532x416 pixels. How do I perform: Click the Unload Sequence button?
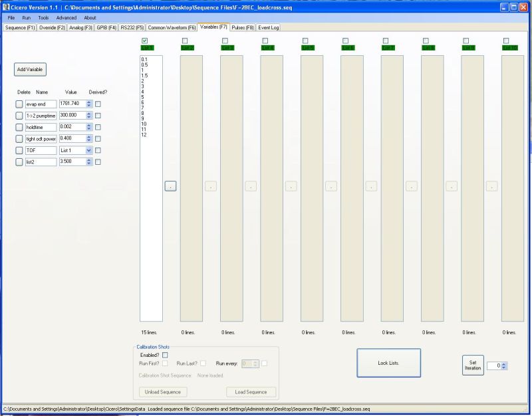point(162,392)
